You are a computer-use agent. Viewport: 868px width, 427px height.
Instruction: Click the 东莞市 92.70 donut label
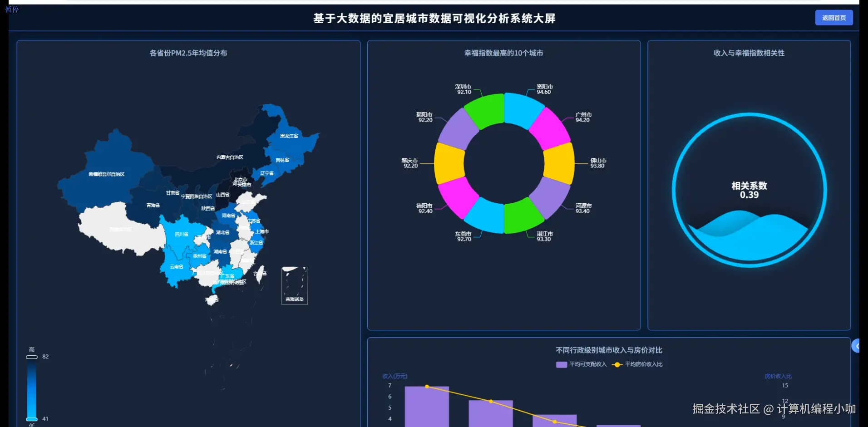(464, 237)
